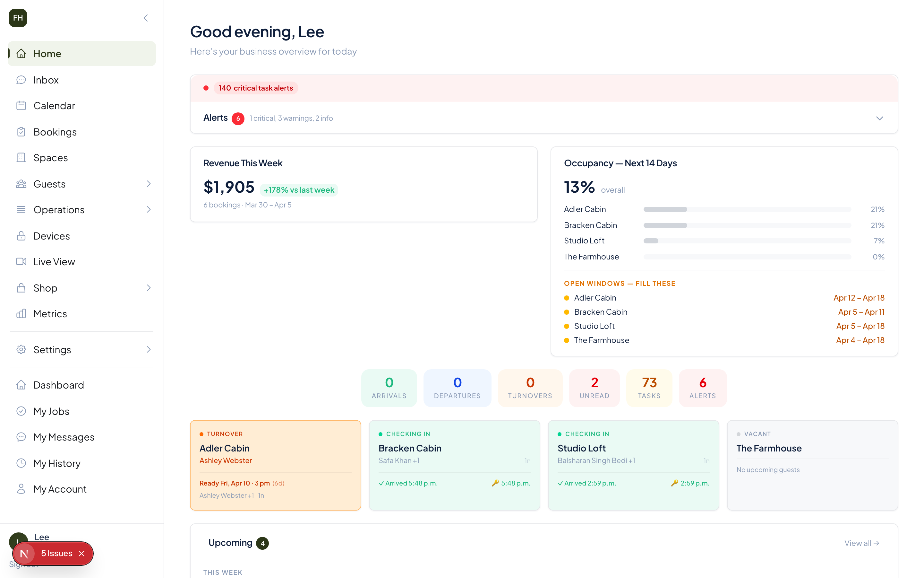
Task: Click the Adler Cabin occupancy bar
Action: (747, 209)
